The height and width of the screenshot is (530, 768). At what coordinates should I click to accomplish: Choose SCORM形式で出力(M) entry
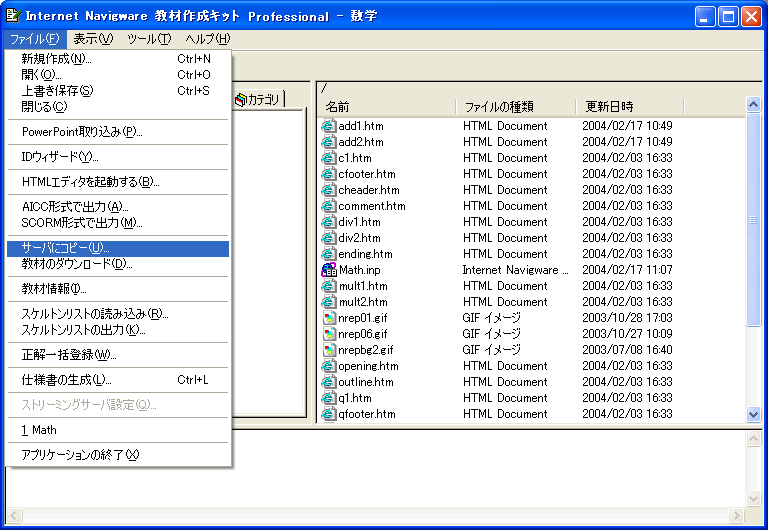pyautogui.click(x=118, y=223)
